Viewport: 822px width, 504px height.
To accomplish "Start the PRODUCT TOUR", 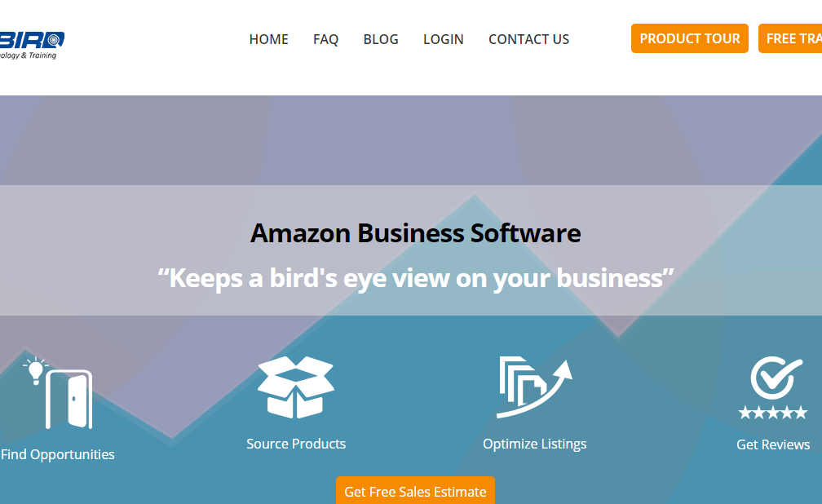I will [x=689, y=38].
